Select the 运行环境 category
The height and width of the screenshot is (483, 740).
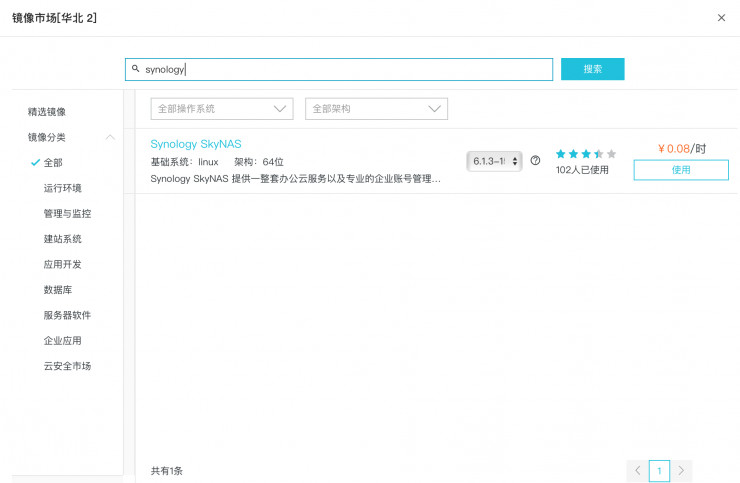[x=62, y=188]
